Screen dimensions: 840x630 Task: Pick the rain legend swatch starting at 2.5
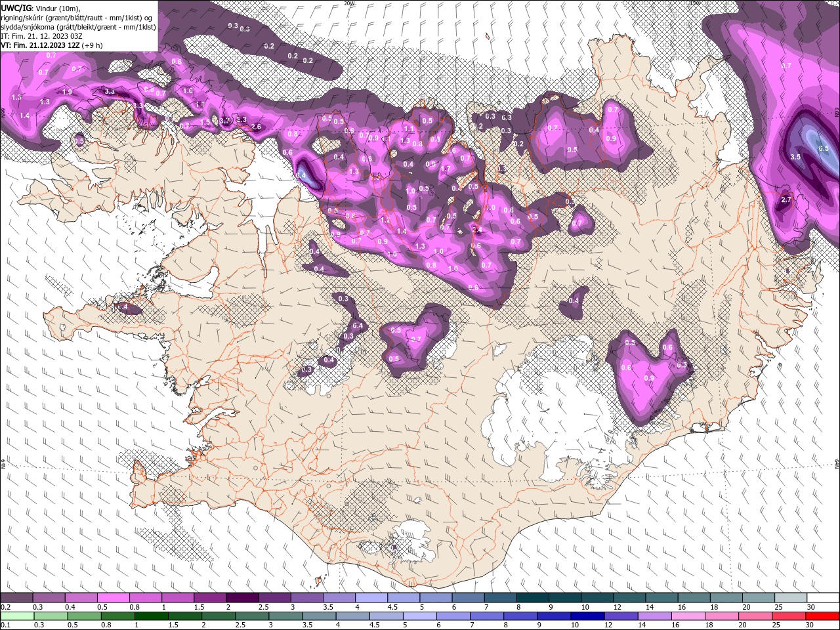[x=252, y=616]
